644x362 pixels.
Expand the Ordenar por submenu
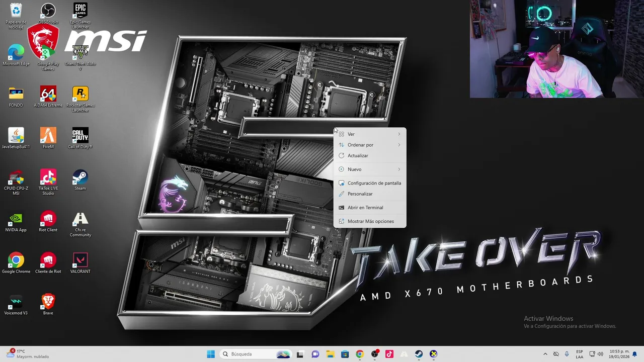pos(370,145)
